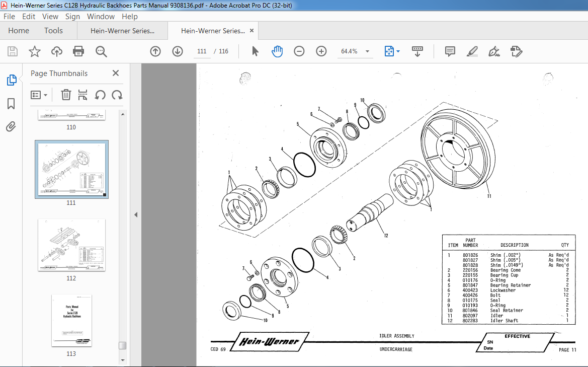Click 'UNDERCARRIAGE' footer text

396,349
